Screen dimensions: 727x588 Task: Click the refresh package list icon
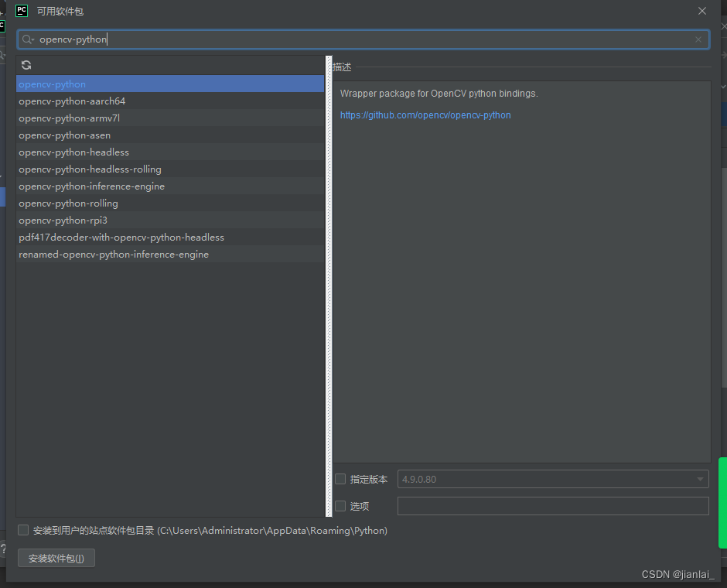26,65
